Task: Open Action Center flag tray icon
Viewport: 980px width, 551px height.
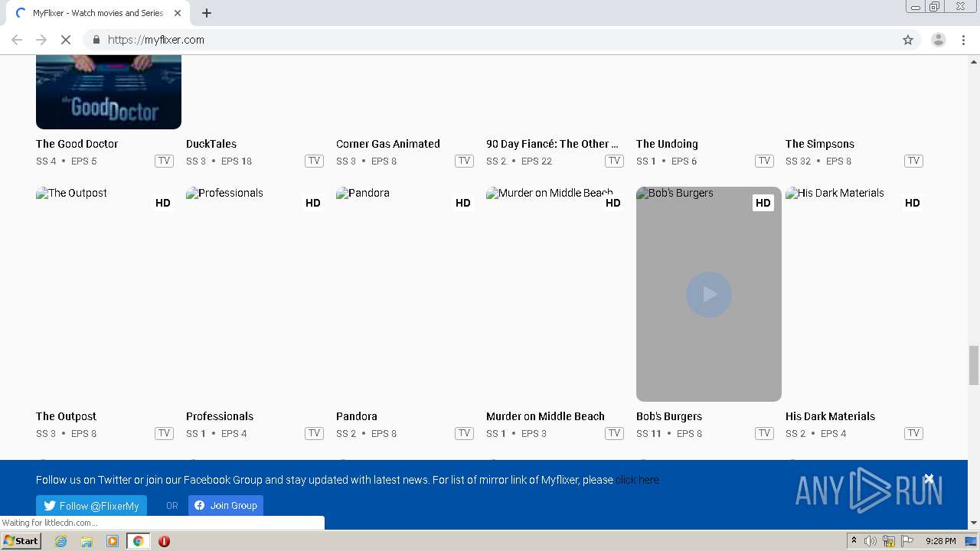Action: 907,541
